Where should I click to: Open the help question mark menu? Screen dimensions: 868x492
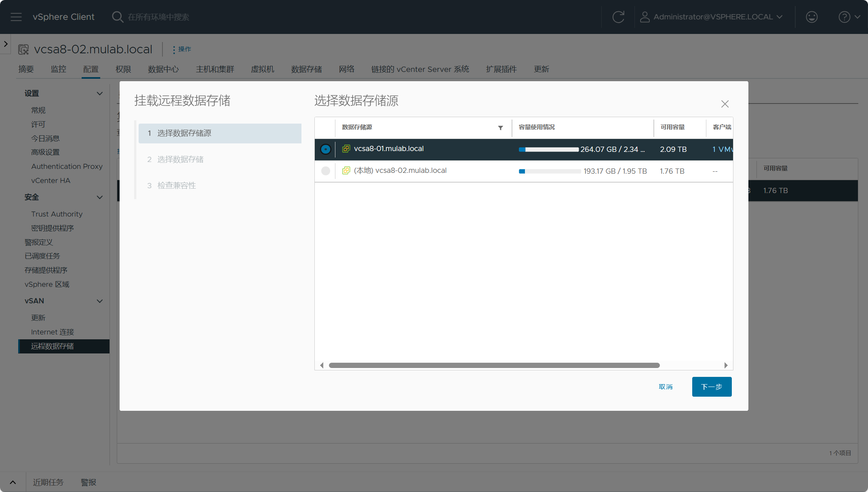(844, 17)
